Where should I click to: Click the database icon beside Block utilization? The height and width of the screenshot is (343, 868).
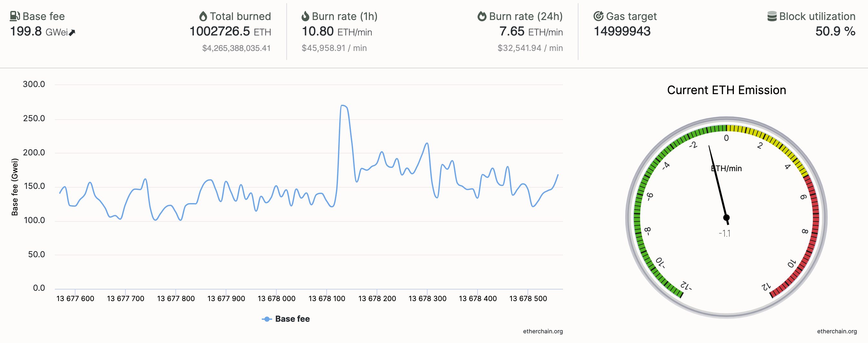tap(772, 16)
